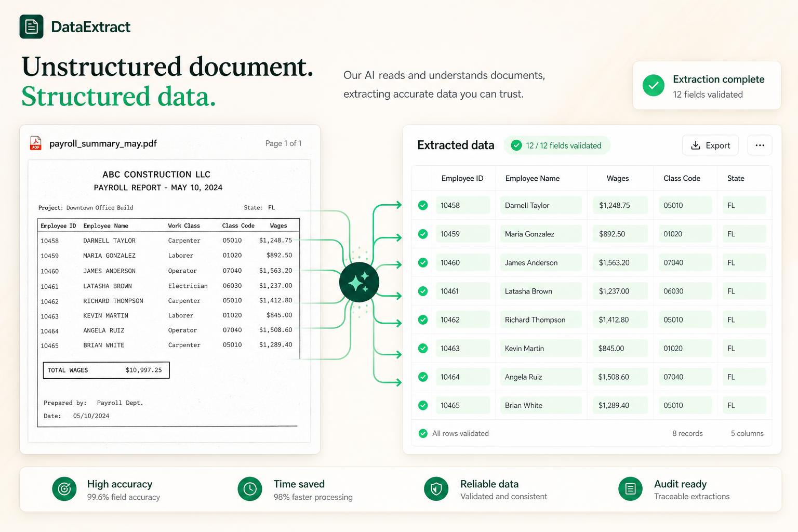Click the Audit ready document icon
The height and width of the screenshot is (532, 798).
click(x=630, y=489)
